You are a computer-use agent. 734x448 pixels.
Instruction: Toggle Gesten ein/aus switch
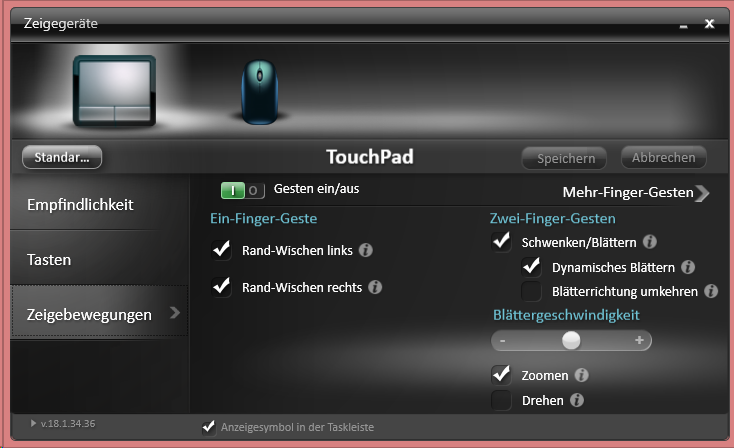pyautogui.click(x=242, y=190)
